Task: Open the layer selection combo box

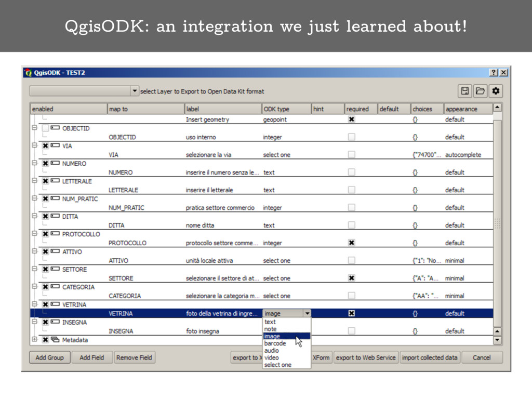Action: point(84,91)
